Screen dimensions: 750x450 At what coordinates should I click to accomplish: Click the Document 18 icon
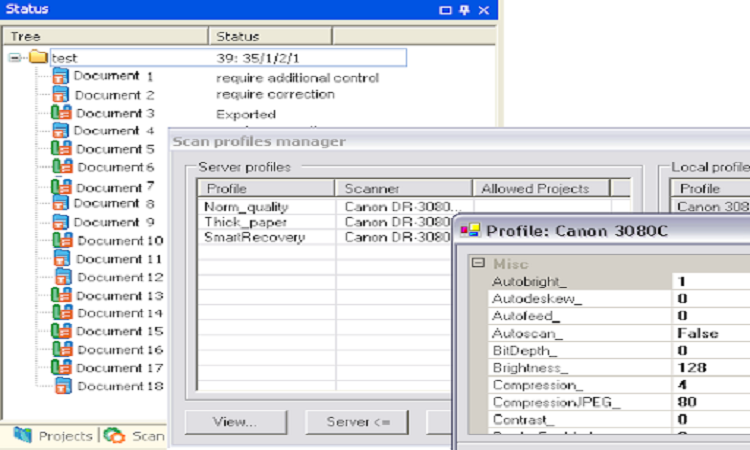click(64, 386)
